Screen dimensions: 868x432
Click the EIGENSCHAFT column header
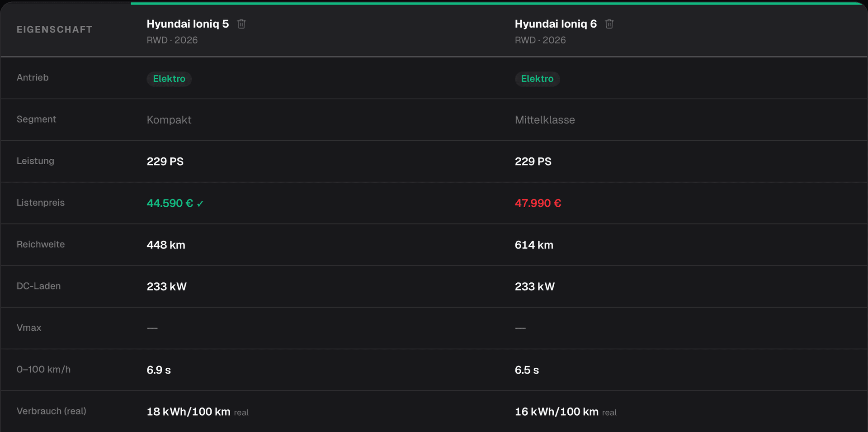55,29
